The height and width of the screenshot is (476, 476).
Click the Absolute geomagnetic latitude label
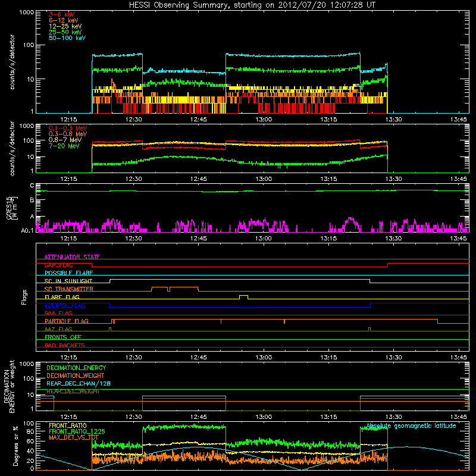point(411,426)
